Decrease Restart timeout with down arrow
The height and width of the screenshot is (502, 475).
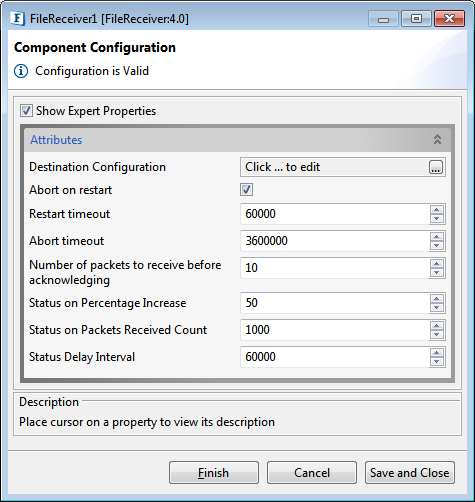[437, 218]
